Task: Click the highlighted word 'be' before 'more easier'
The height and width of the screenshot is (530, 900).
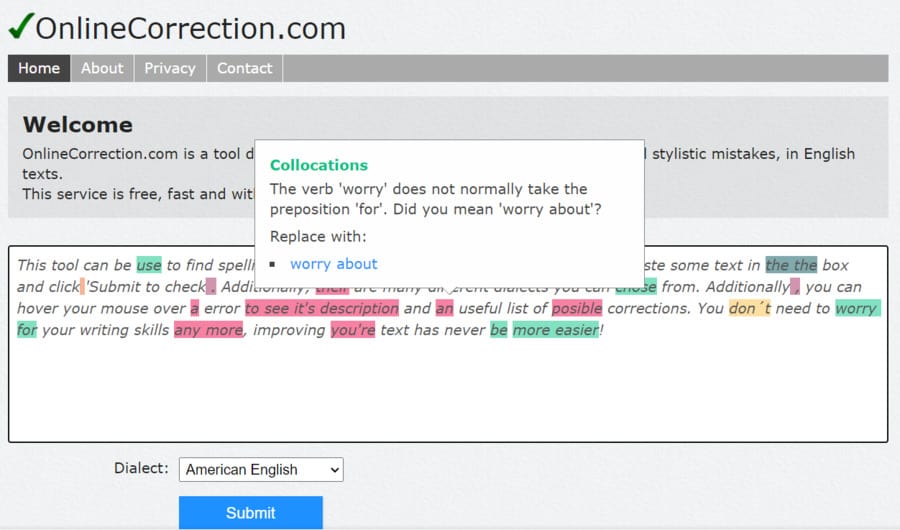Action: [x=498, y=330]
